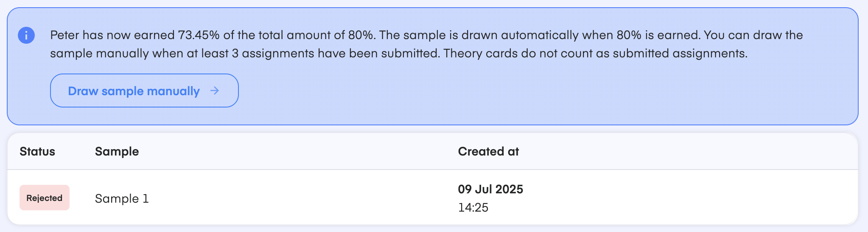868x232 pixels.
Task: Click empty area of Sample 1 row
Action: click(297, 198)
